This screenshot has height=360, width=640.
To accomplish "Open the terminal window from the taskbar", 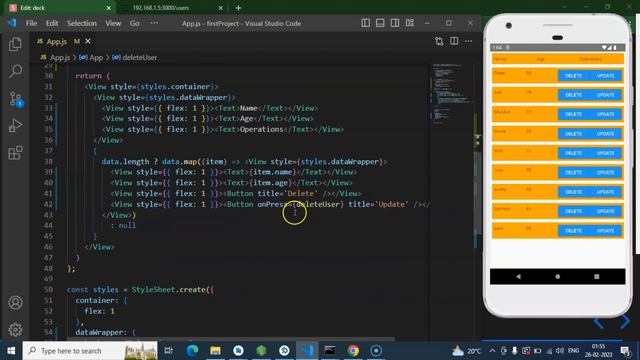I will pyautogui.click(x=330, y=350).
